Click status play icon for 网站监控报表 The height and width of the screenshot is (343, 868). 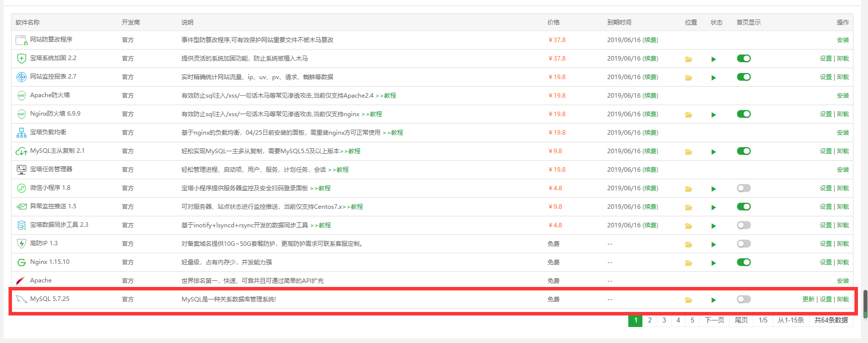714,78
